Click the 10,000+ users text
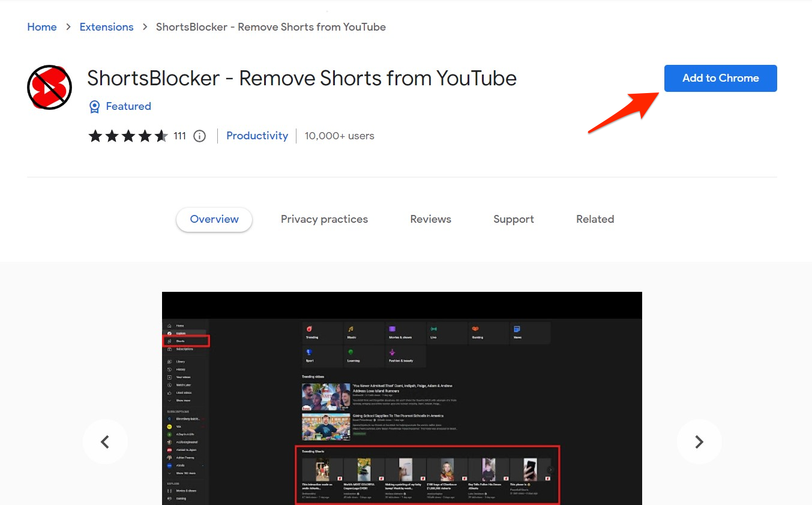Image resolution: width=812 pixels, height=505 pixels. click(339, 136)
